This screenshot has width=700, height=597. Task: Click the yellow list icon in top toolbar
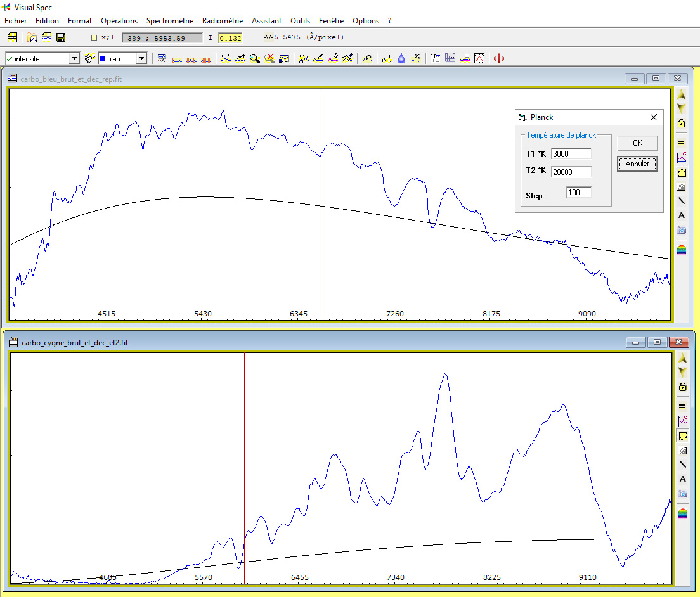[x=13, y=37]
